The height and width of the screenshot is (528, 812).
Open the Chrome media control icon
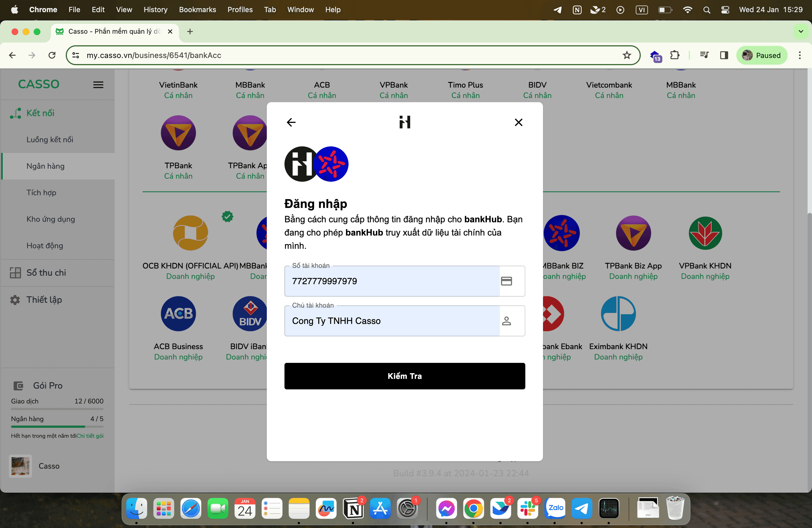(704, 55)
